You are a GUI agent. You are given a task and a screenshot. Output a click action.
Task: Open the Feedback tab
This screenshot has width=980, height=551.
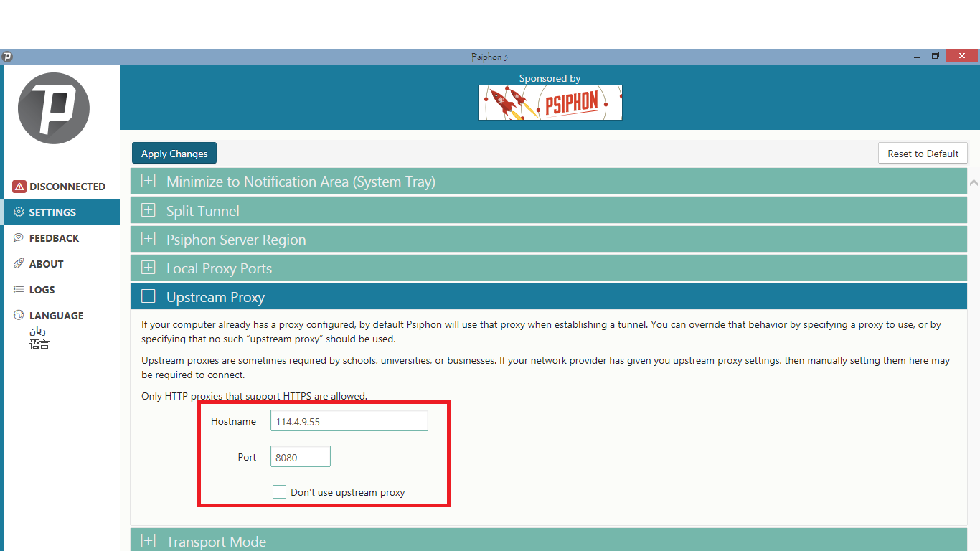click(62, 238)
